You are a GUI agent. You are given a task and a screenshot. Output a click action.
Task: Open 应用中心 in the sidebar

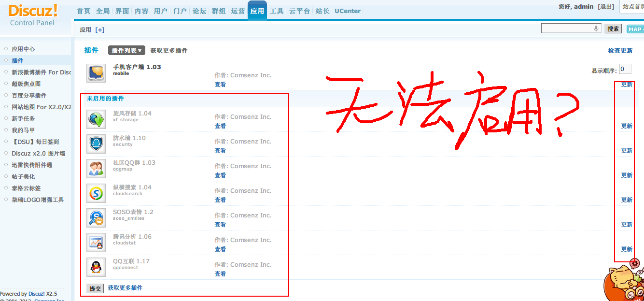click(23, 49)
